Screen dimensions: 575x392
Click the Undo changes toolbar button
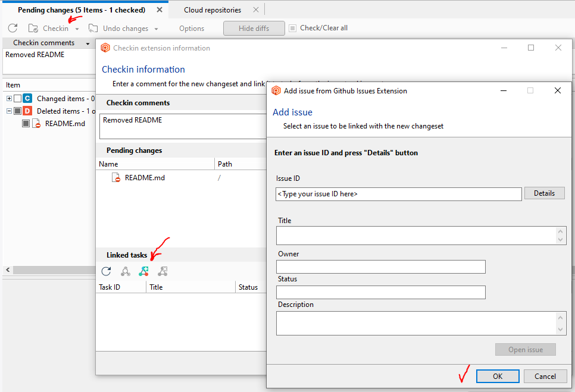[118, 28]
